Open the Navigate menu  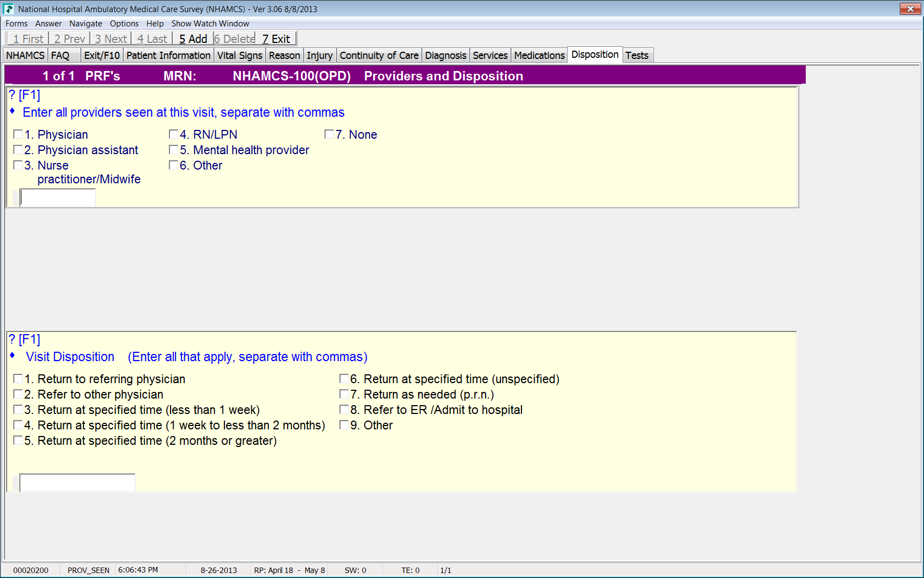click(x=86, y=24)
